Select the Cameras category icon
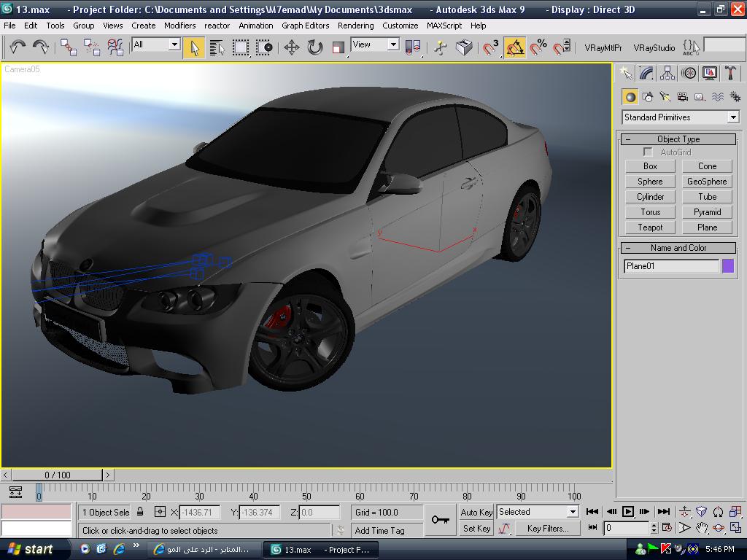The height and width of the screenshot is (560, 747). coord(683,97)
